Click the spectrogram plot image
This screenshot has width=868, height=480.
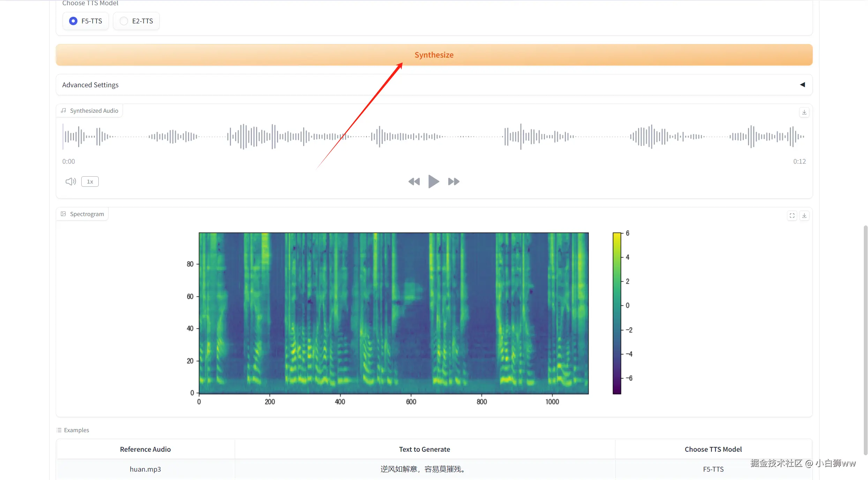[394, 313]
